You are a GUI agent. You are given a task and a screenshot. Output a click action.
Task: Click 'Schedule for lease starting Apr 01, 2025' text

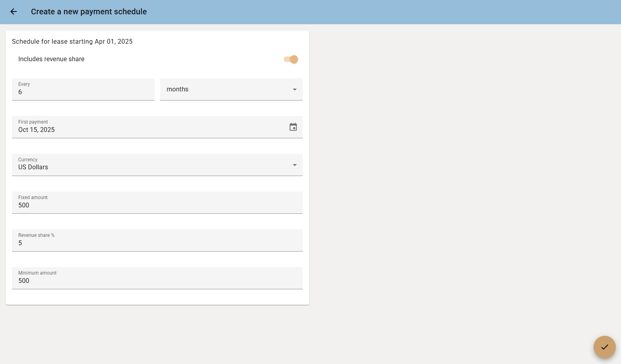tap(72, 41)
